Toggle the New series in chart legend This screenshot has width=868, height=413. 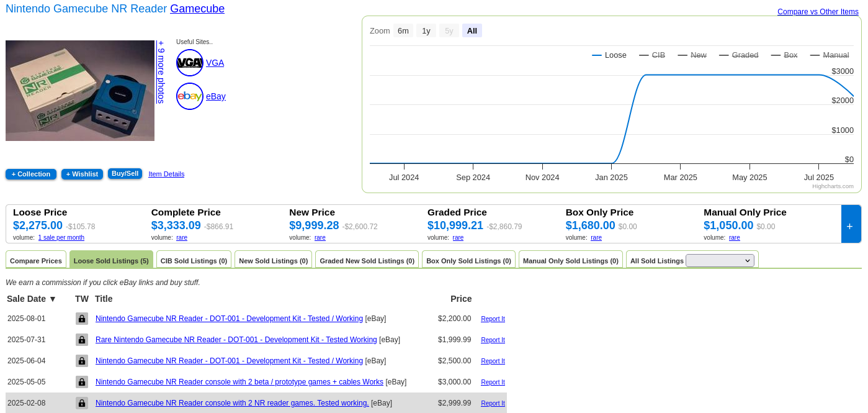click(692, 55)
